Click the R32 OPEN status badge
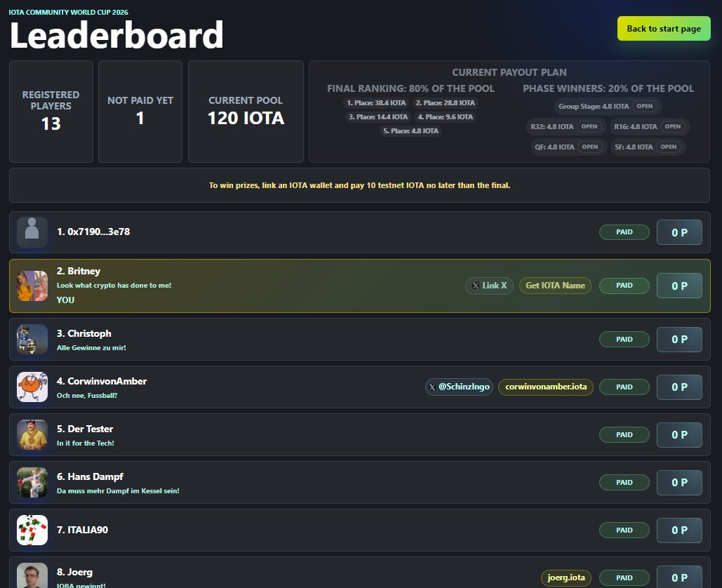Viewport: 722px width, 588px height. [589, 126]
